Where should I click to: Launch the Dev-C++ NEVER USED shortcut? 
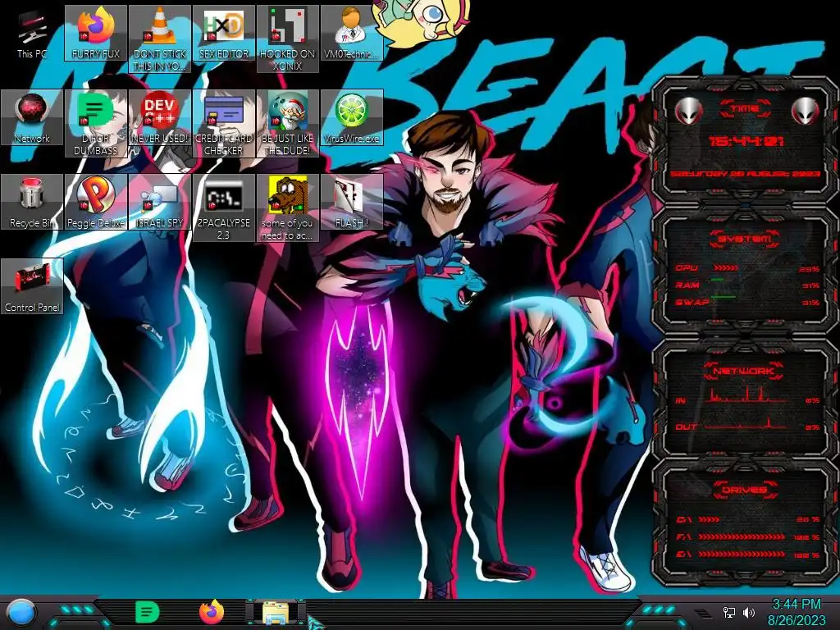click(160, 117)
